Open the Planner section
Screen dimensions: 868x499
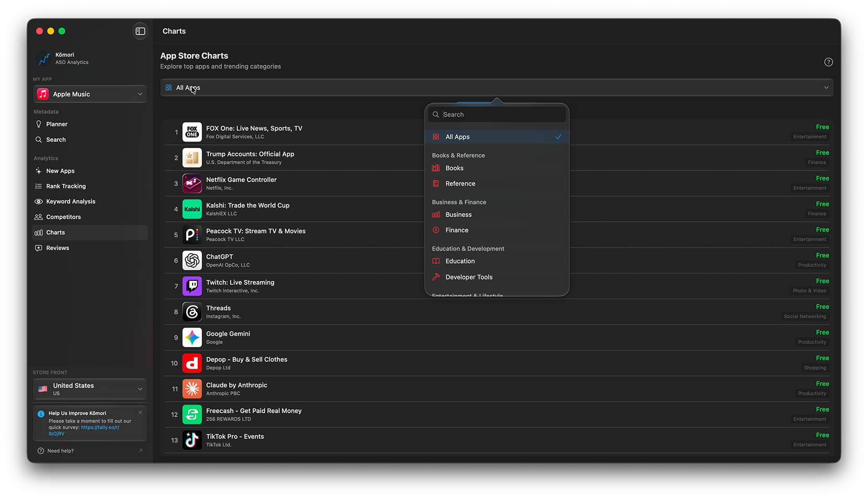click(90, 124)
